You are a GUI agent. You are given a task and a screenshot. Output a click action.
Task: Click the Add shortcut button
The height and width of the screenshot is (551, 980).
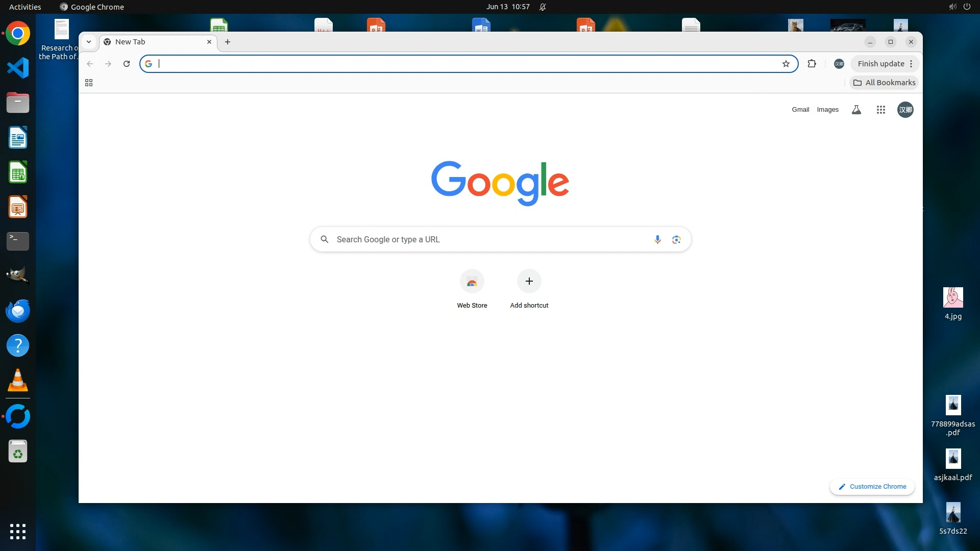(529, 282)
